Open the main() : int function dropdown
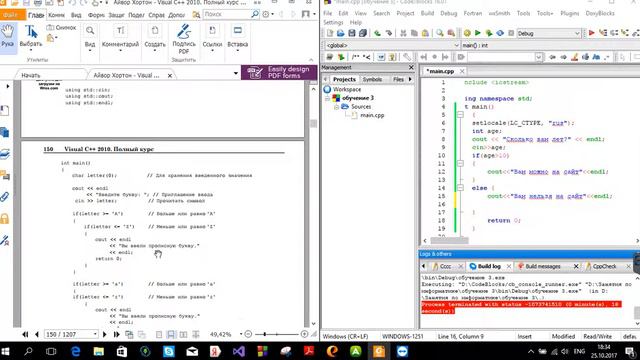This screenshot has width=640, height=360. (549, 45)
